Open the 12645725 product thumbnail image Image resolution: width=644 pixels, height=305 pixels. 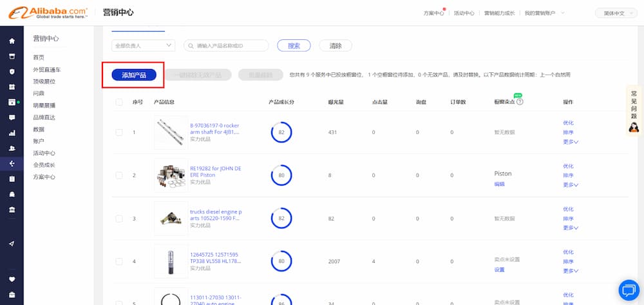pyautogui.click(x=171, y=261)
